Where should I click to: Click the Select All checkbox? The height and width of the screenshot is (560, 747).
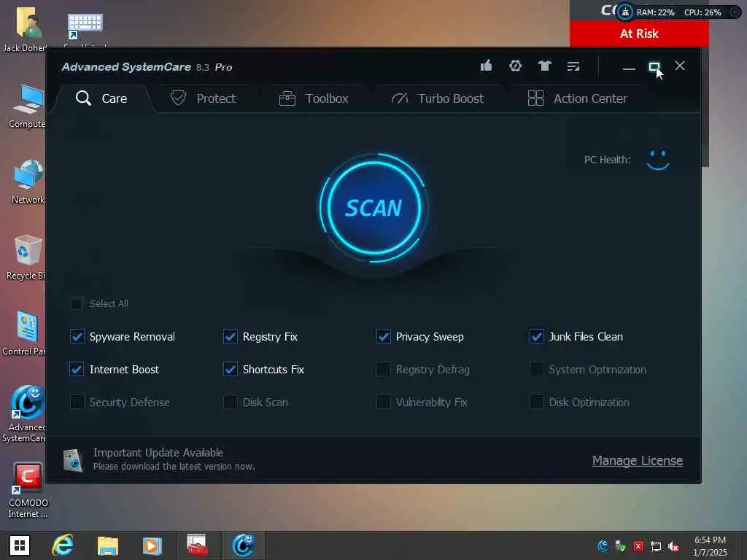point(76,304)
